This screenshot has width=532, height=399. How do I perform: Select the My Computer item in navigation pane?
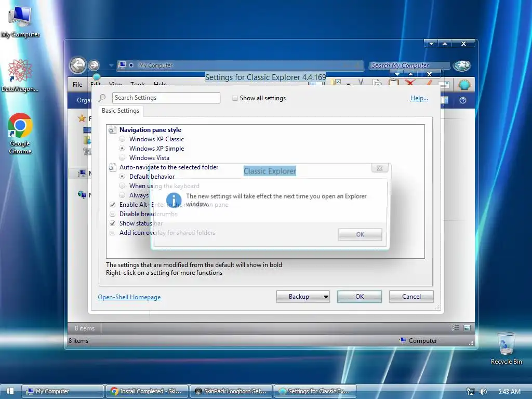tap(82, 174)
